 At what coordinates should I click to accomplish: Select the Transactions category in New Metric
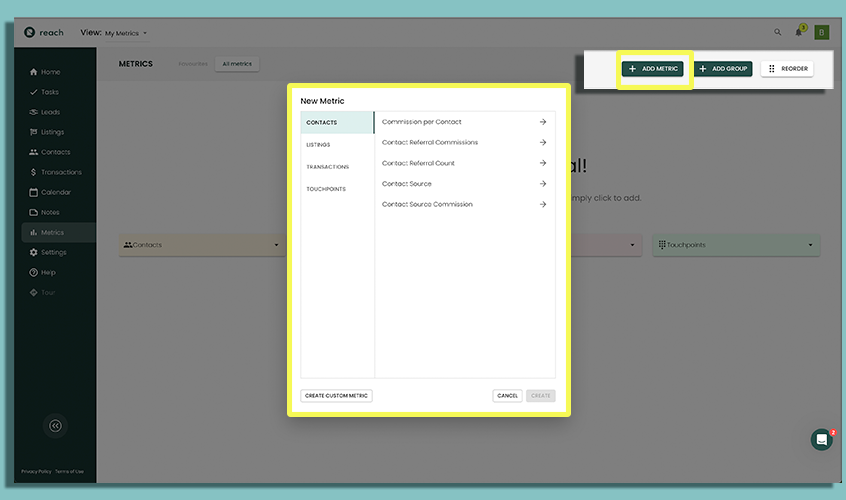[327, 167]
